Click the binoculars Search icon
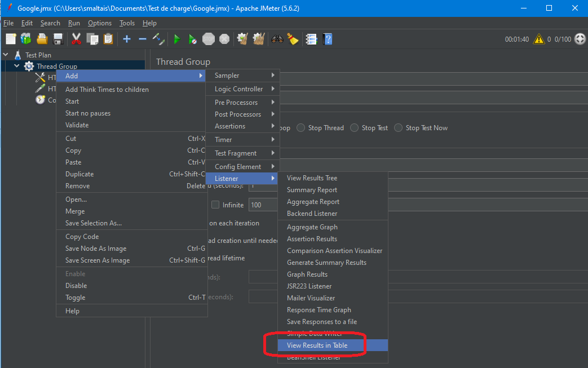This screenshot has height=368, width=588. click(x=277, y=39)
